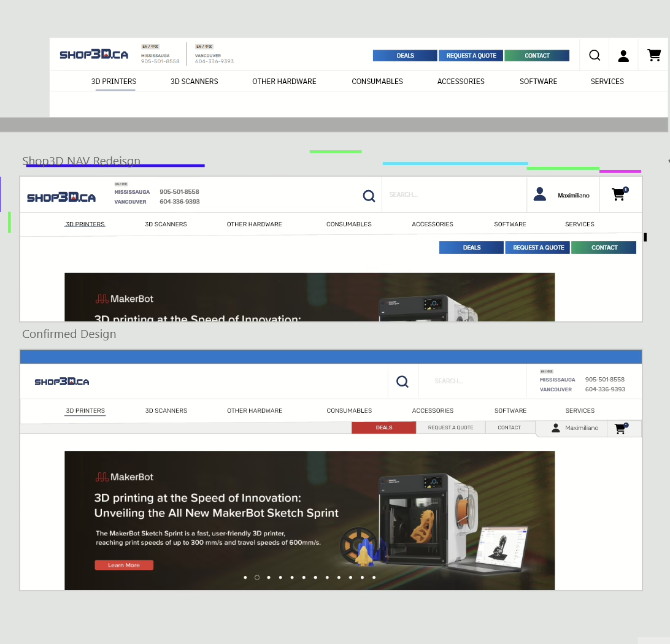
Task: Select CONSUMABLES in redesign nav bar
Action: click(x=348, y=224)
